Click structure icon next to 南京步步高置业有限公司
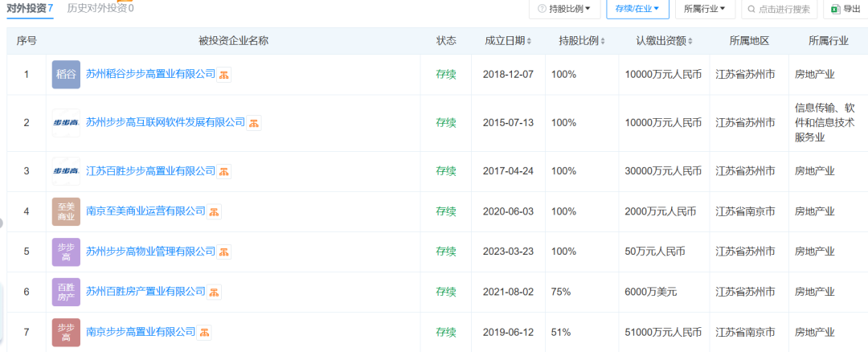Image resolution: width=868 pixels, height=352 pixels. click(205, 332)
